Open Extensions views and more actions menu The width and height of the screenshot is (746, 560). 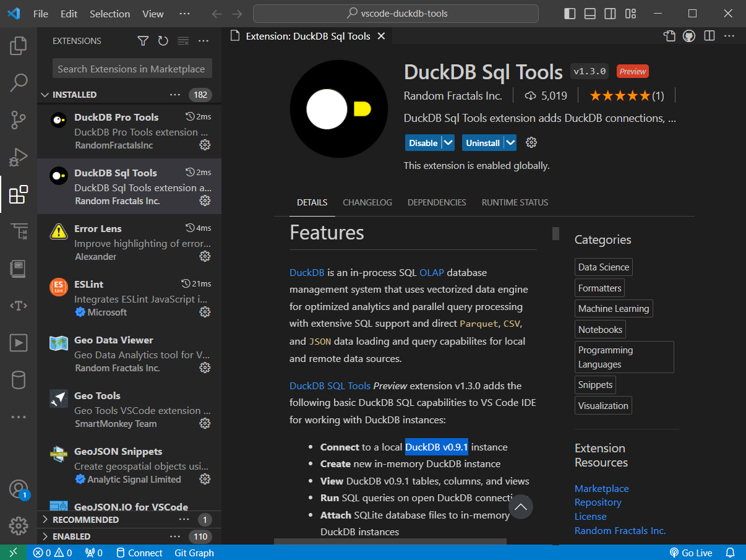click(204, 41)
